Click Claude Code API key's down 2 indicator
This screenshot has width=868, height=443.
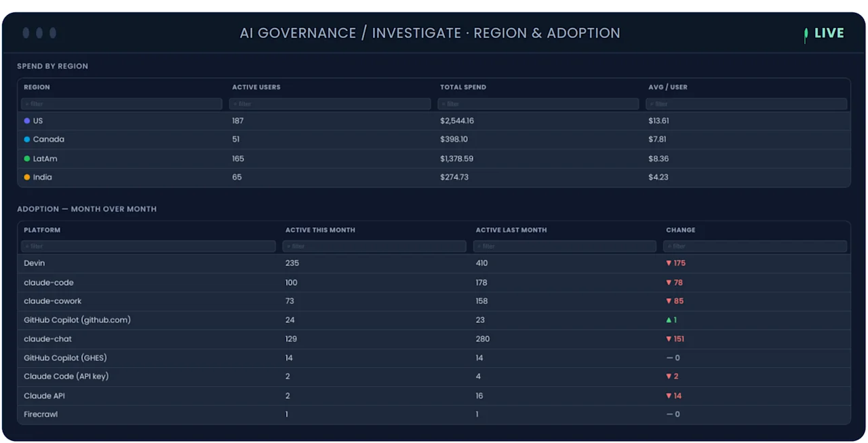coord(672,377)
